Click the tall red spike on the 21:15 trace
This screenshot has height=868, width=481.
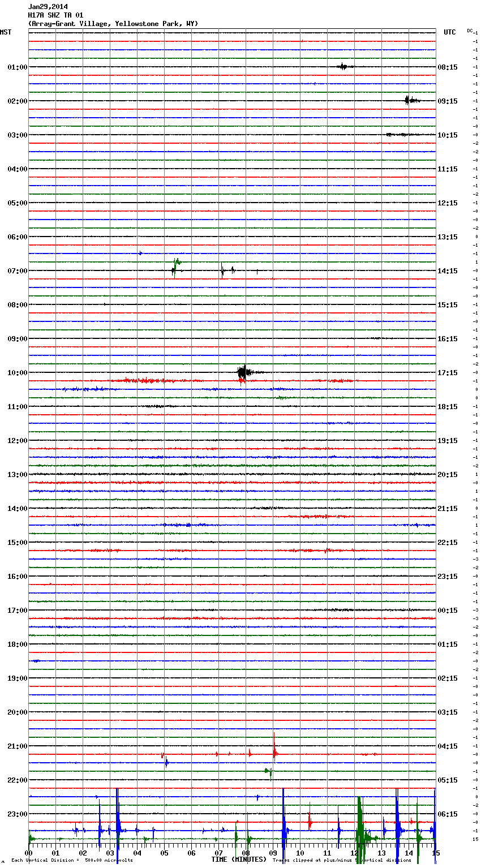pos(274,746)
